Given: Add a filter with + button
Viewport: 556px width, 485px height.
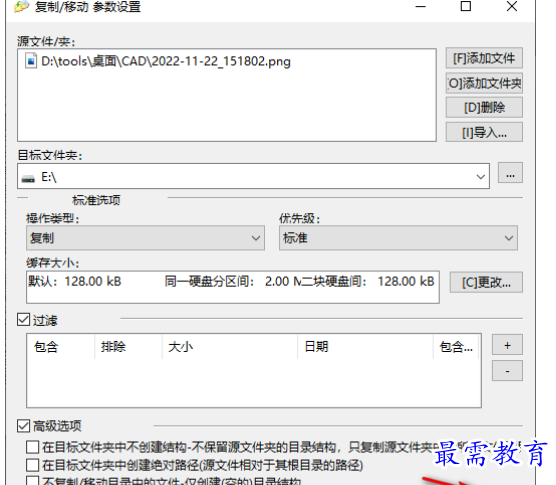Looking at the screenshot, I should [507, 345].
